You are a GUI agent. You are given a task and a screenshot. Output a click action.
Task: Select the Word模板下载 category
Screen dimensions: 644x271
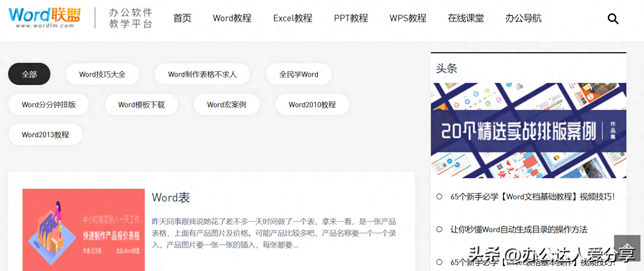[x=141, y=104]
